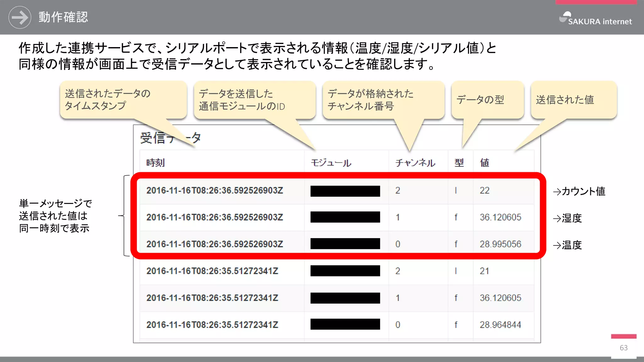
Task: Click timestamp in the row with value 21
Action: (212, 271)
